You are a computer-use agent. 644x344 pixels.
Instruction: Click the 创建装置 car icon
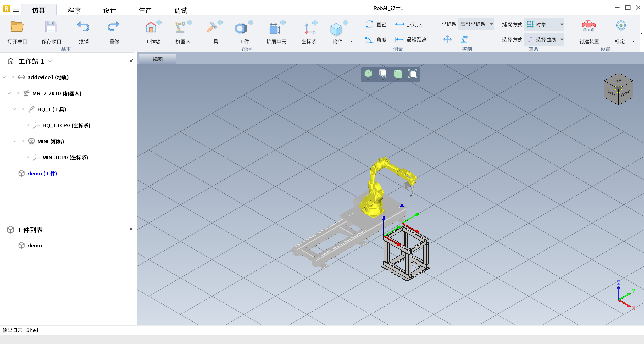(589, 26)
